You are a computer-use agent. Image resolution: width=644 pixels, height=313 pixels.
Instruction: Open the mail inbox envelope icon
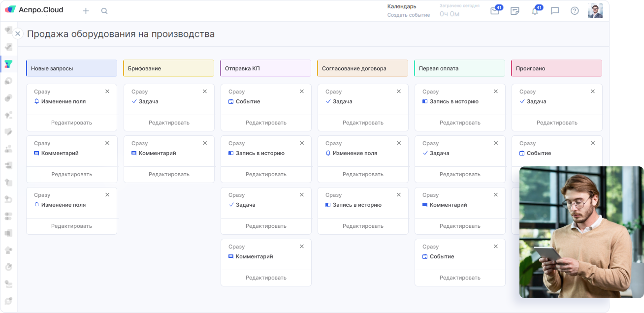pyautogui.click(x=495, y=11)
